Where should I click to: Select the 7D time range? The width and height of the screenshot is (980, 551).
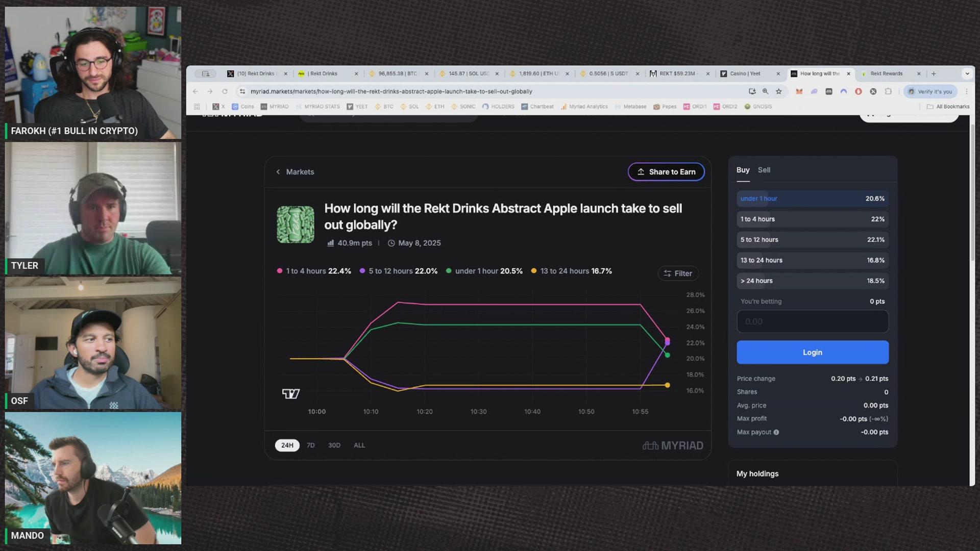point(310,445)
